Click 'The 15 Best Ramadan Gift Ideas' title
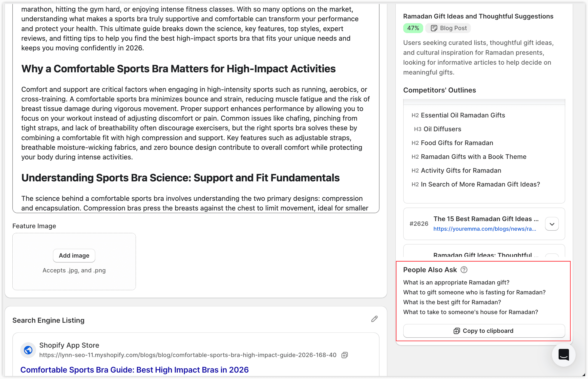 tap(486, 219)
